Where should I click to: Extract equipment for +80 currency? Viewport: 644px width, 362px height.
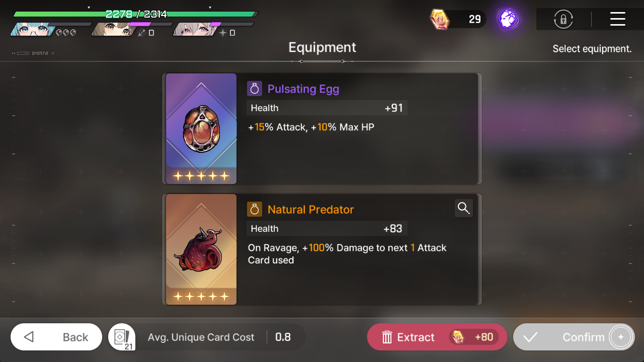[437, 337]
